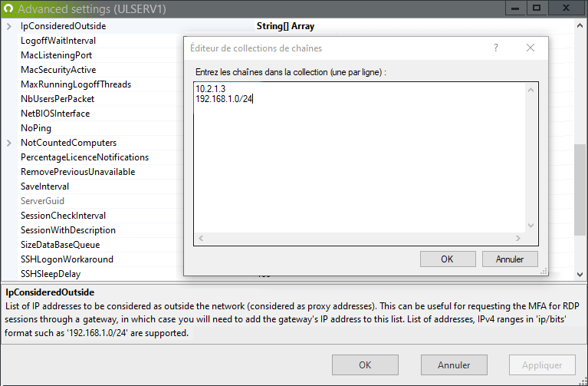588x386 pixels.
Task: Click the text area scroll down arrow
Action: pos(531,226)
